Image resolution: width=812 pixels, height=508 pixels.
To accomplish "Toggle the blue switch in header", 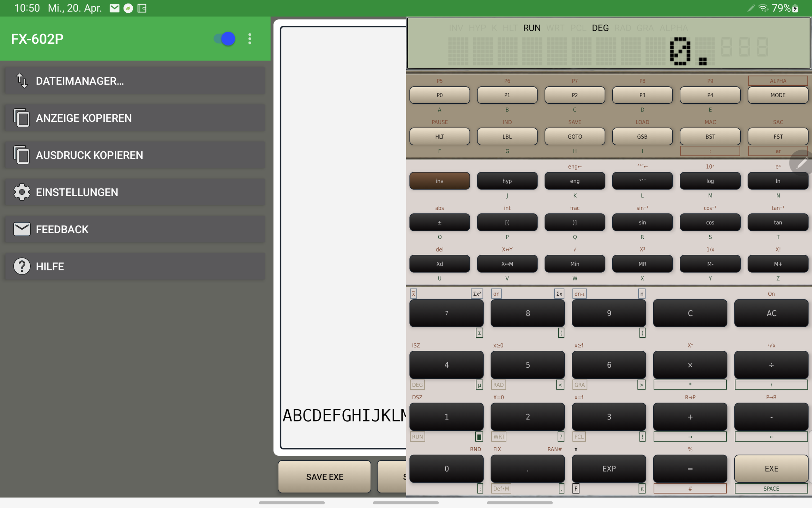I will click(224, 39).
